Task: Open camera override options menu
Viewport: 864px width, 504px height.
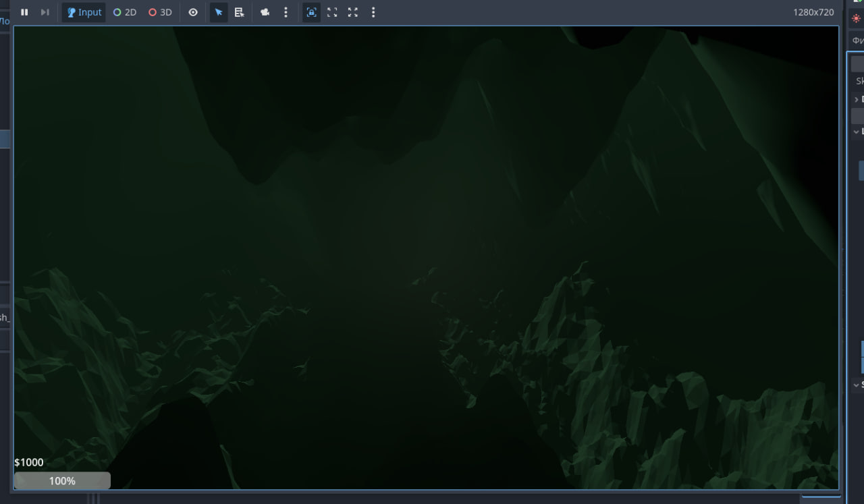Action: pos(286,12)
